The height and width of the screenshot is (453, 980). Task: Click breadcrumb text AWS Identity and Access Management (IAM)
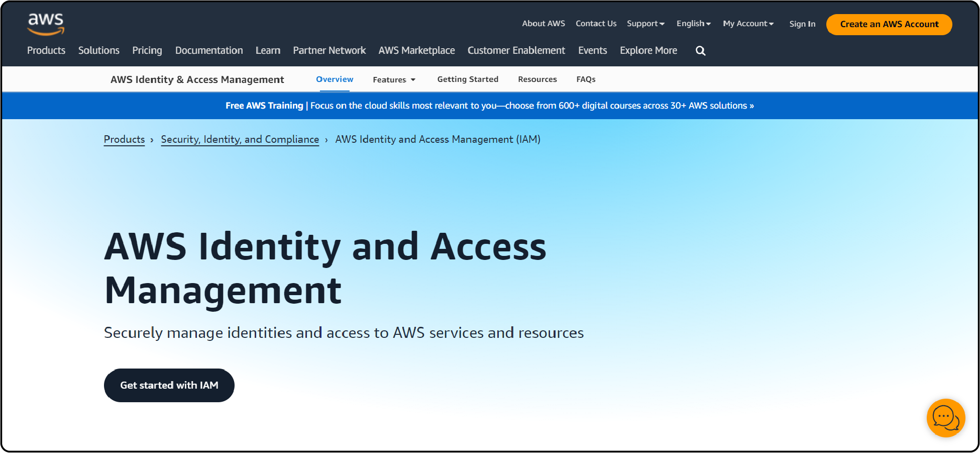(438, 139)
